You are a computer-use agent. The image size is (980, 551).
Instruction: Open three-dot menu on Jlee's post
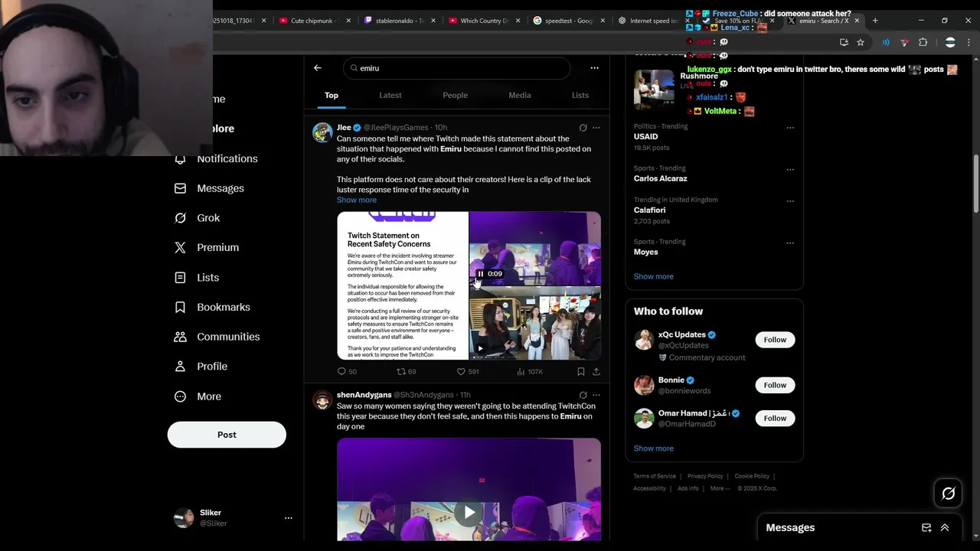click(x=596, y=128)
